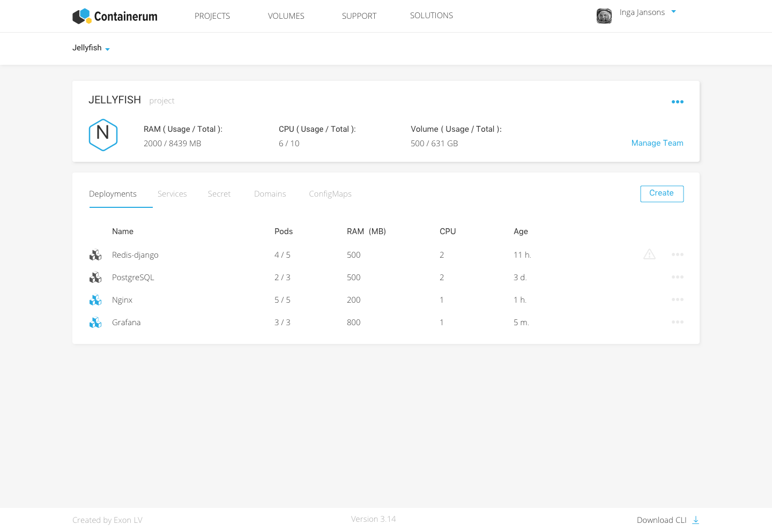
Task: Expand the Jellyfish project selector dropdown
Action: point(107,49)
